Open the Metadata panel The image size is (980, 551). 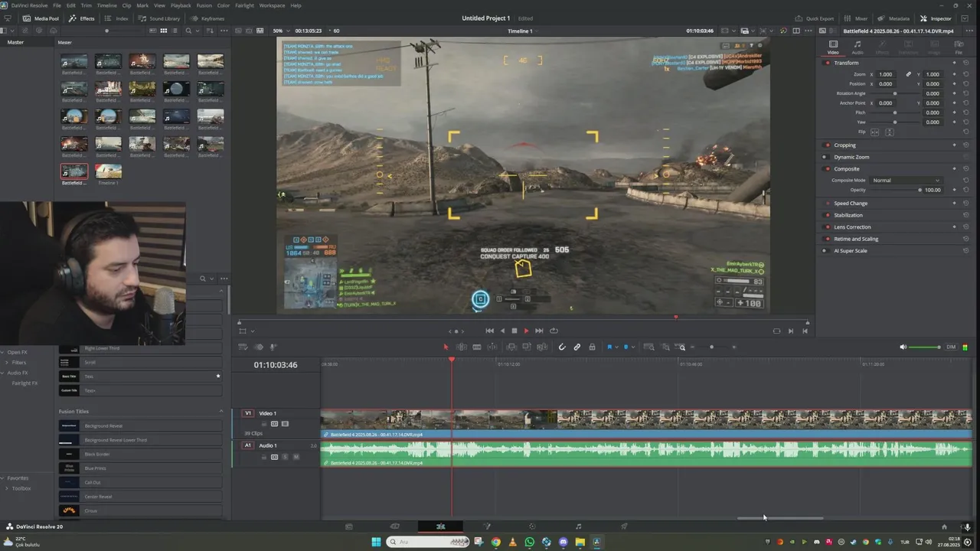(x=893, y=18)
